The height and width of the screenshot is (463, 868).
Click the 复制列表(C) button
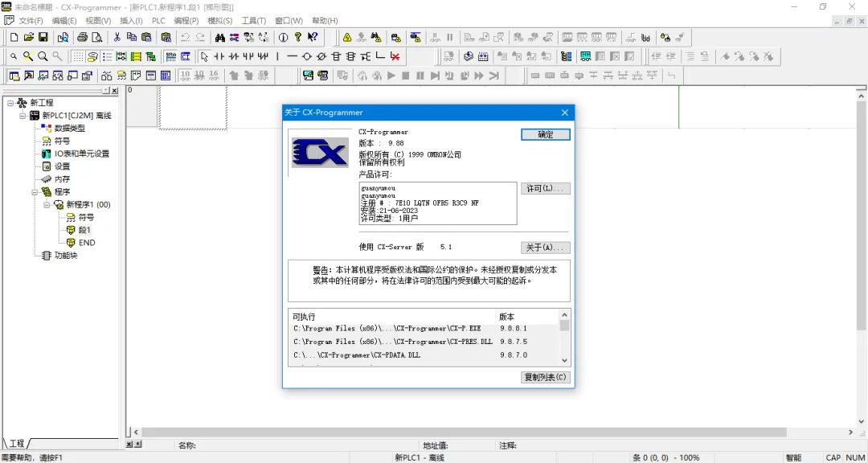point(545,377)
